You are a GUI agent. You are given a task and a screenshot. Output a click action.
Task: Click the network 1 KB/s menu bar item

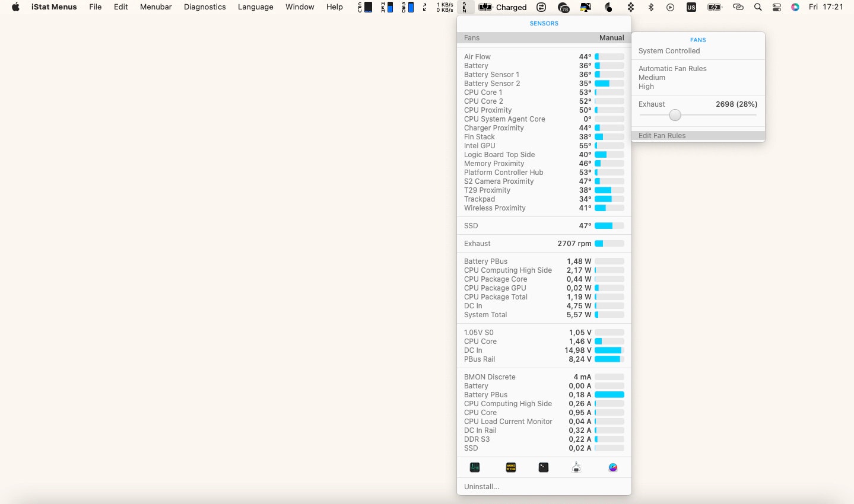(445, 7)
